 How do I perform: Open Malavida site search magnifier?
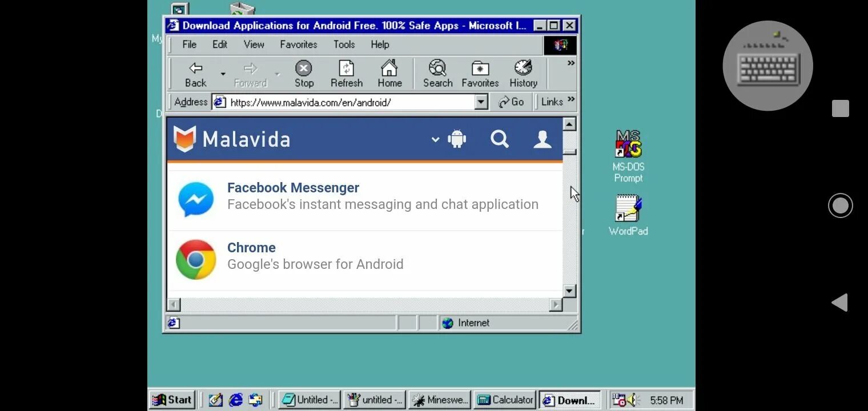500,139
